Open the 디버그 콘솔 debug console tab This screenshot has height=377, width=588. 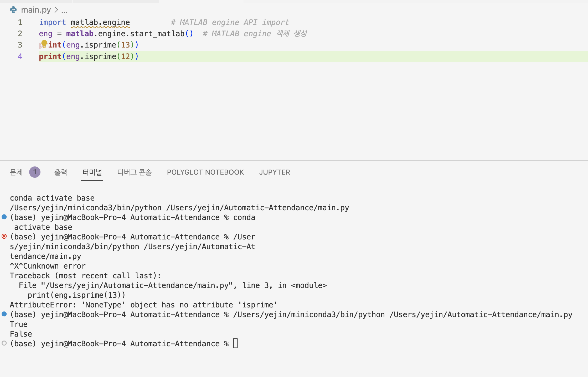point(135,172)
